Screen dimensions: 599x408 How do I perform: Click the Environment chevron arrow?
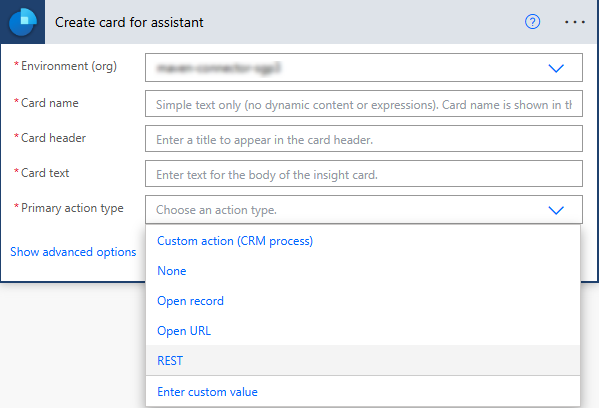[x=556, y=68]
